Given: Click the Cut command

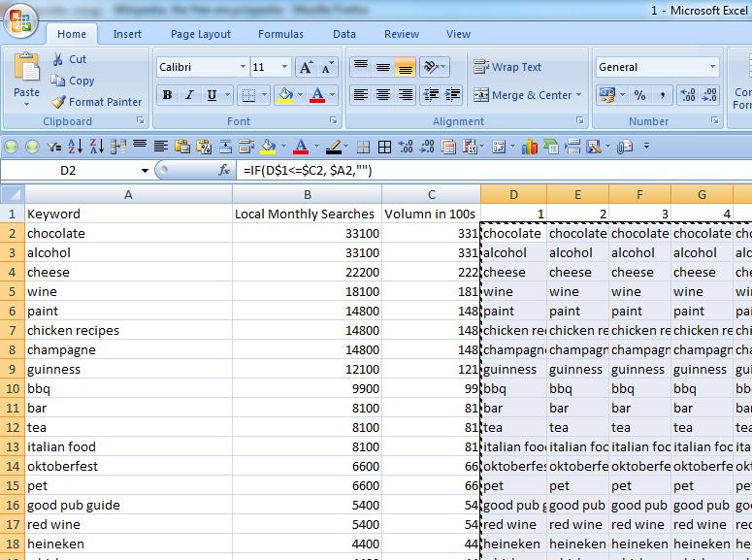Looking at the screenshot, I should [x=69, y=59].
